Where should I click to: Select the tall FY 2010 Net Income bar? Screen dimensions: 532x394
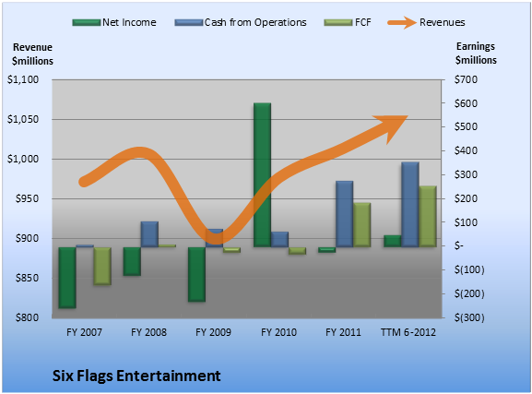tap(262, 175)
